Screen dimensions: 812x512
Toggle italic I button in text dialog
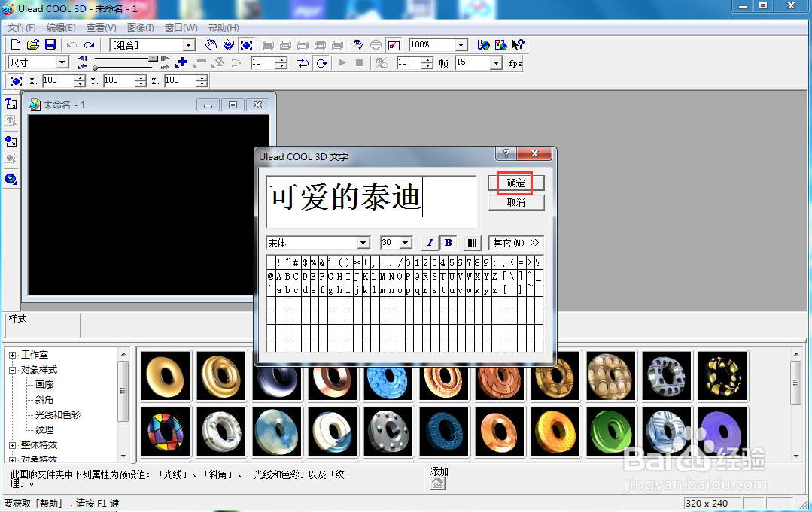tap(430, 243)
